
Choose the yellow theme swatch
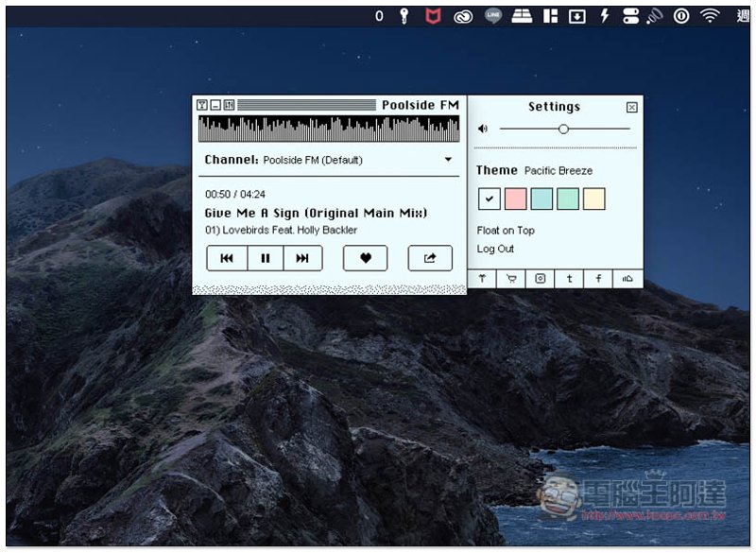(594, 199)
